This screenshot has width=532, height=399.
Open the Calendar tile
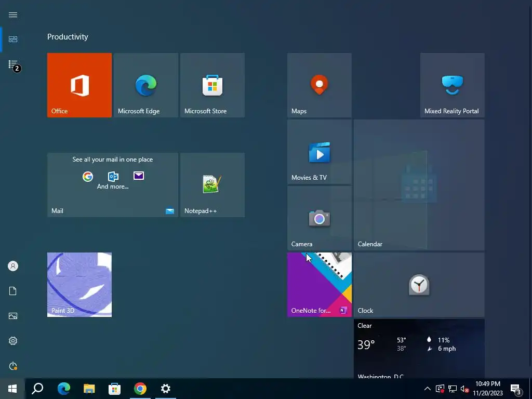tap(419, 185)
